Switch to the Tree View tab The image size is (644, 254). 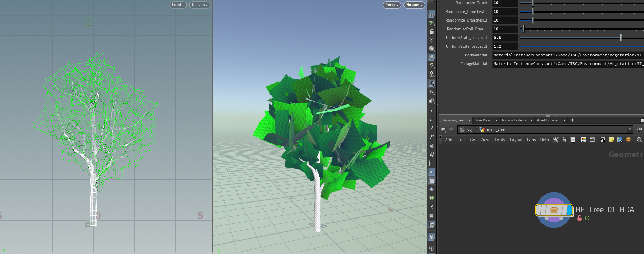(482, 120)
